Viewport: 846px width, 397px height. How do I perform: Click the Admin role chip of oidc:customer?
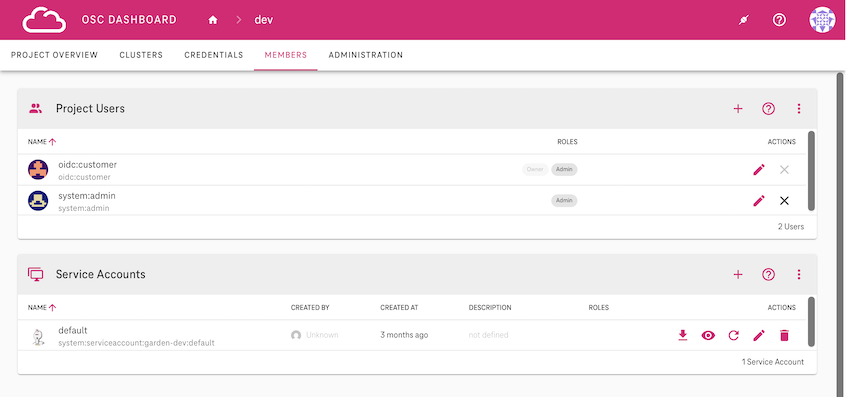tap(564, 169)
